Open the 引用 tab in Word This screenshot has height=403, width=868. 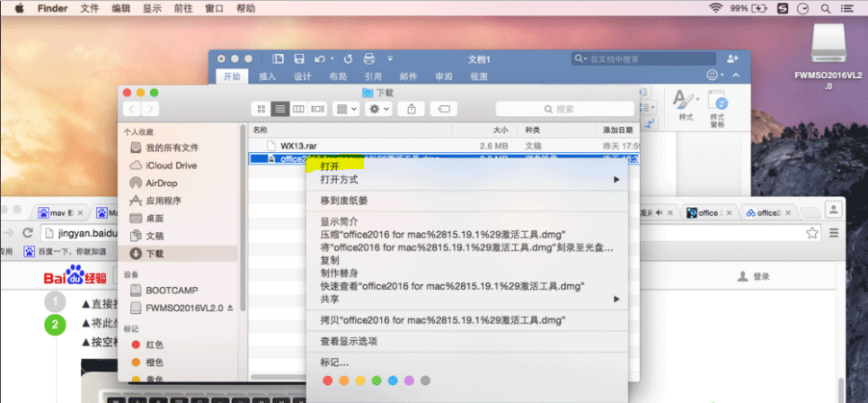373,76
